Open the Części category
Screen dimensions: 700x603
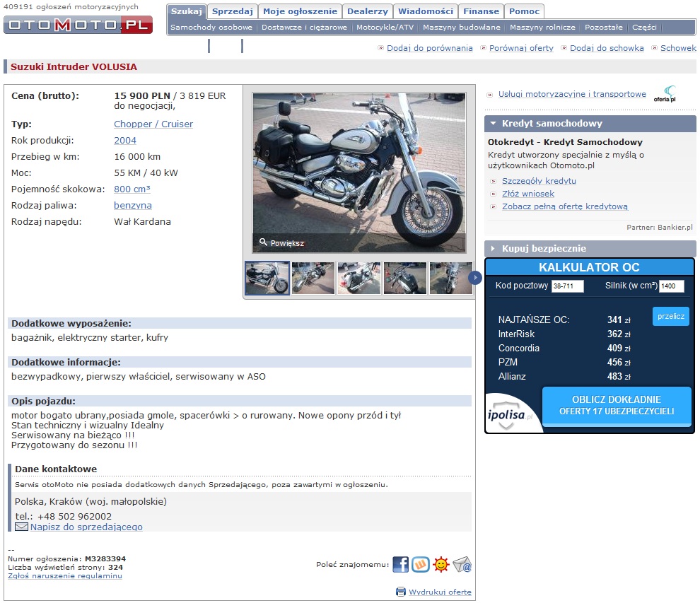pyautogui.click(x=644, y=28)
